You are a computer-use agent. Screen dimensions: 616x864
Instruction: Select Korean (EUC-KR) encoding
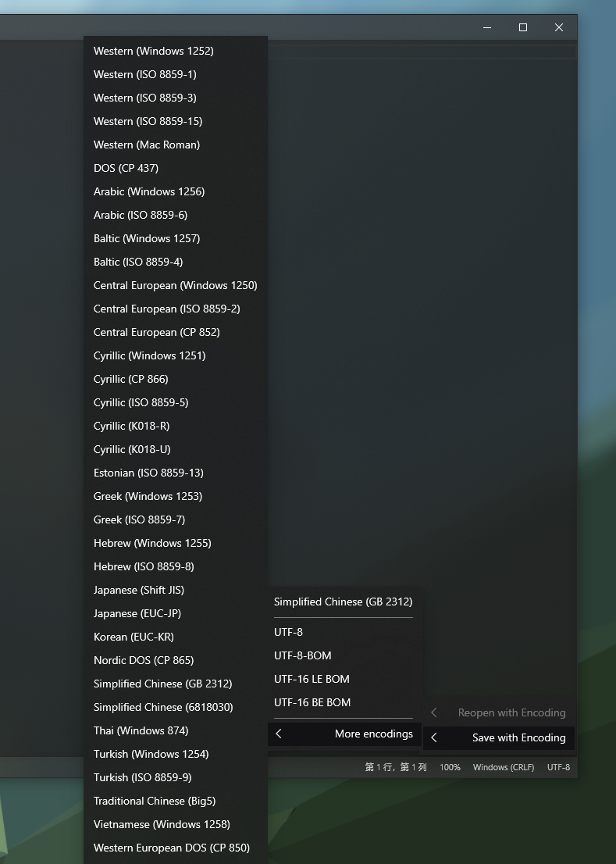[x=176, y=637]
